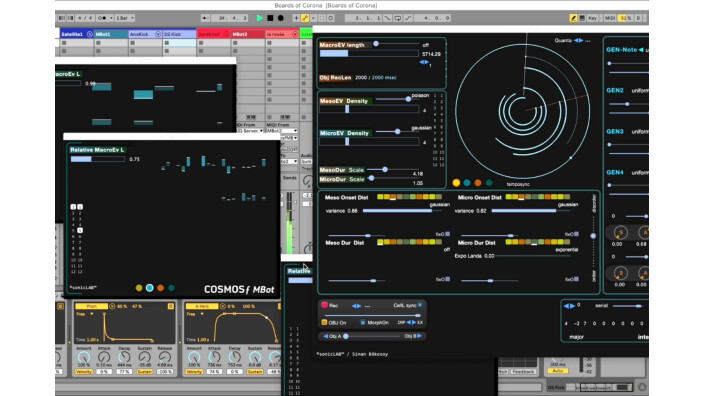
Task: Select the green preset dot under circular display
Action: 489,183
